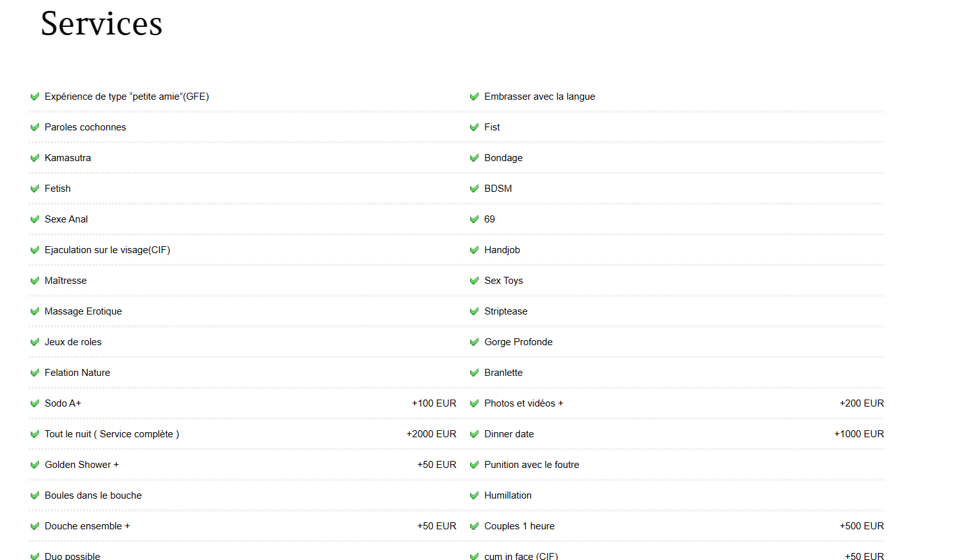The image size is (953, 560).
Task: Click the checkmark icon next to Fetish
Action: [35, 189]
